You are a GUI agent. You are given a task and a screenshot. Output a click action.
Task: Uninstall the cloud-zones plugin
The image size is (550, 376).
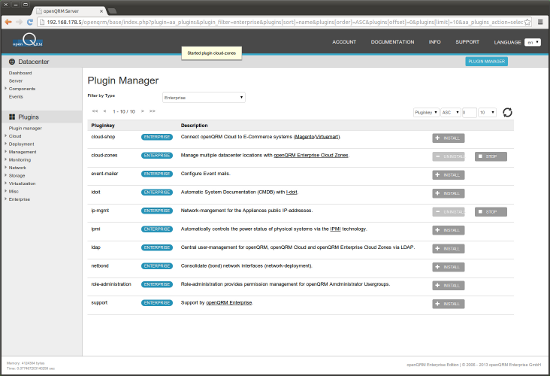[448, 156]
